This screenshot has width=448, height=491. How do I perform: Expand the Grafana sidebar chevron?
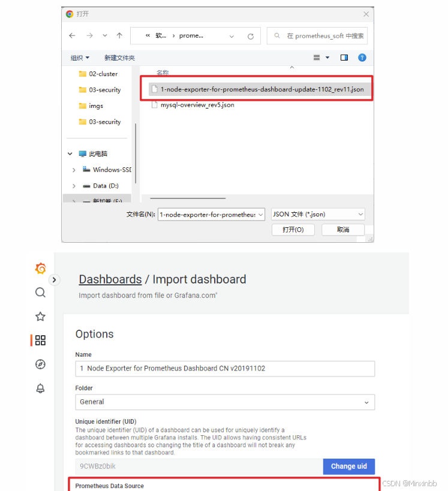click(x=54, y=279)
